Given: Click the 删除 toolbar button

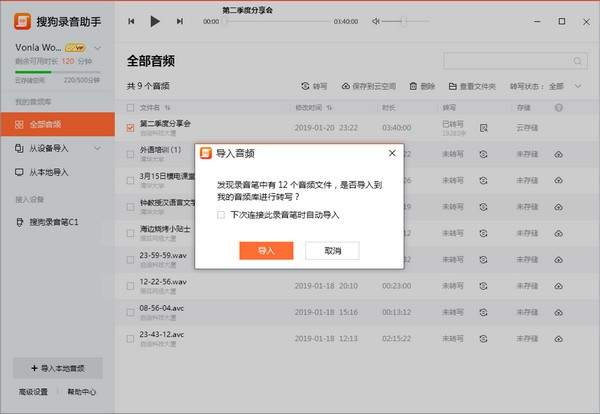Looking at the screenshot, I should 422,86.
